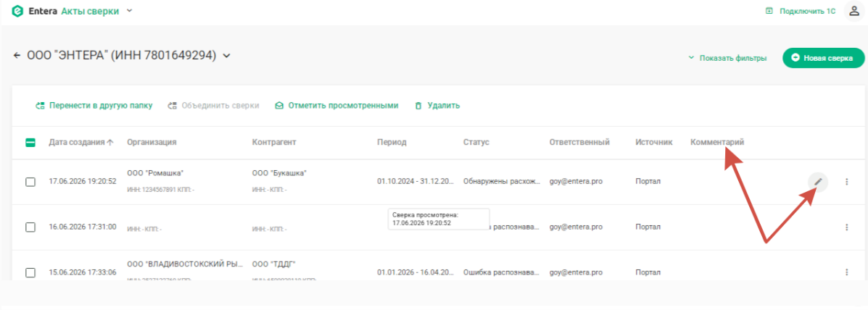Click the Новая сверка button
Screen dimensions: 868x310
click(823, 57)
